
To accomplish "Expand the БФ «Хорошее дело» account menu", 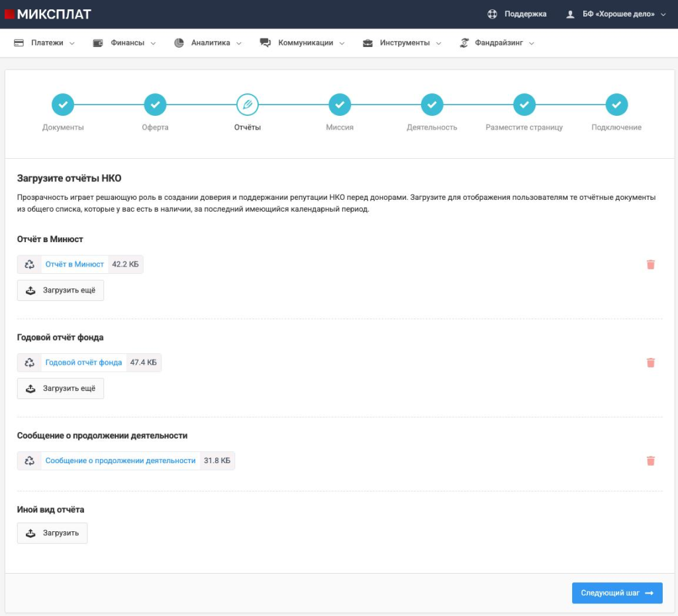I will tap(616, 14).
